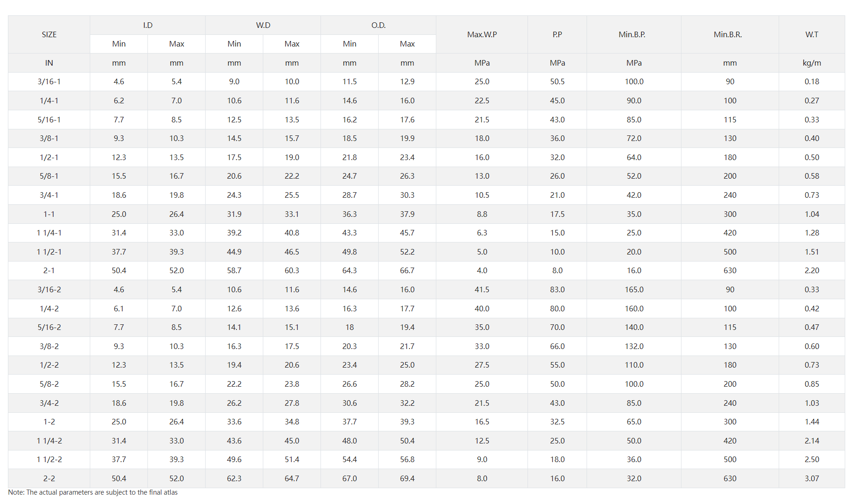Click the P.P column header
The width and height of the screenshot is (868, 497).
point(557,34)
